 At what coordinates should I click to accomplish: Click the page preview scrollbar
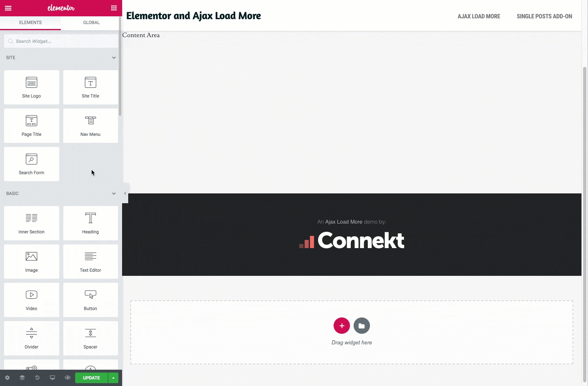[x=585, y=224]
